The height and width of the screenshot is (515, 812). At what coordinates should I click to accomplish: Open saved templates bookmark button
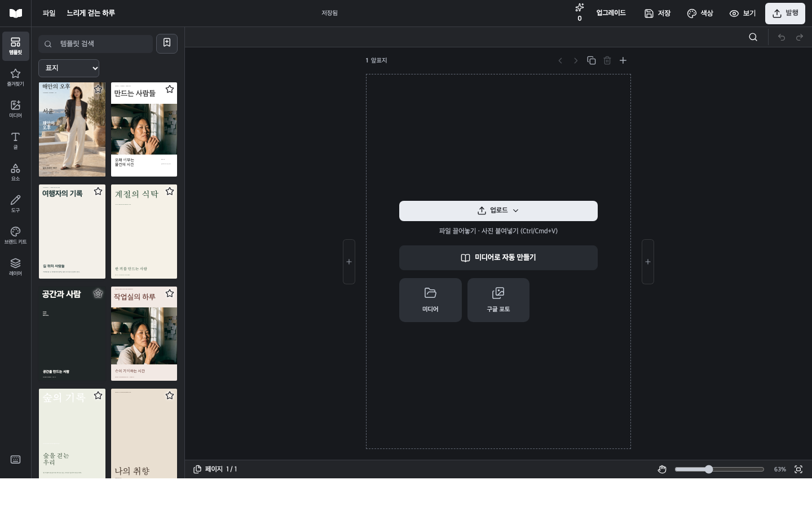coord(167,43)
